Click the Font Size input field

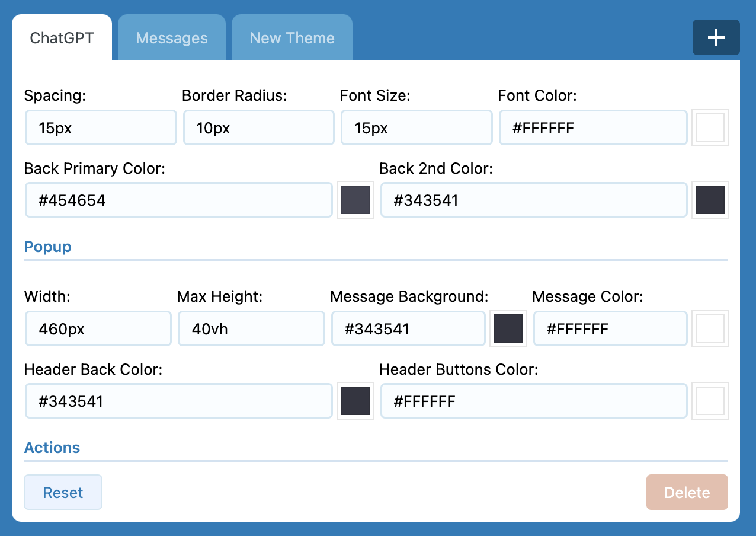coord(417,127)
